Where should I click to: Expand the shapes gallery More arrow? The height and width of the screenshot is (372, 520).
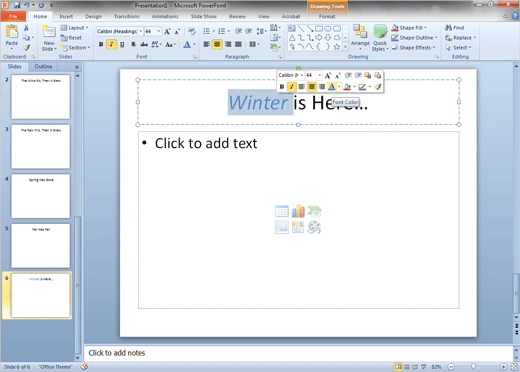coord(346,47)
